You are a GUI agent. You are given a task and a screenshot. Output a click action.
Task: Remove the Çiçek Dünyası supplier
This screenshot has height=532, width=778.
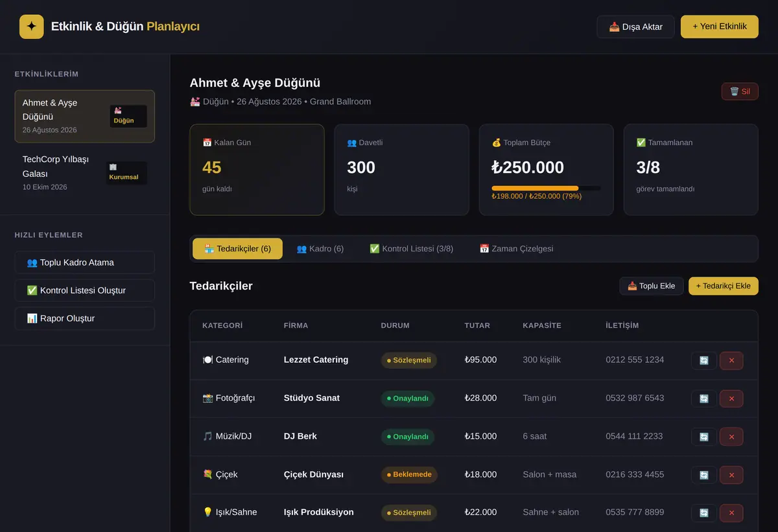[731, 475]
